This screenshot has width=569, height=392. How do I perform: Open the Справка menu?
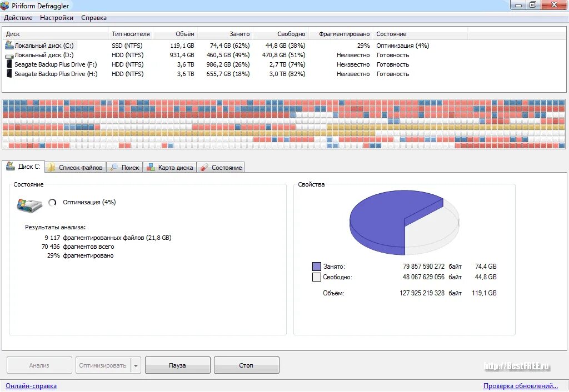click(x=94, y=18)
